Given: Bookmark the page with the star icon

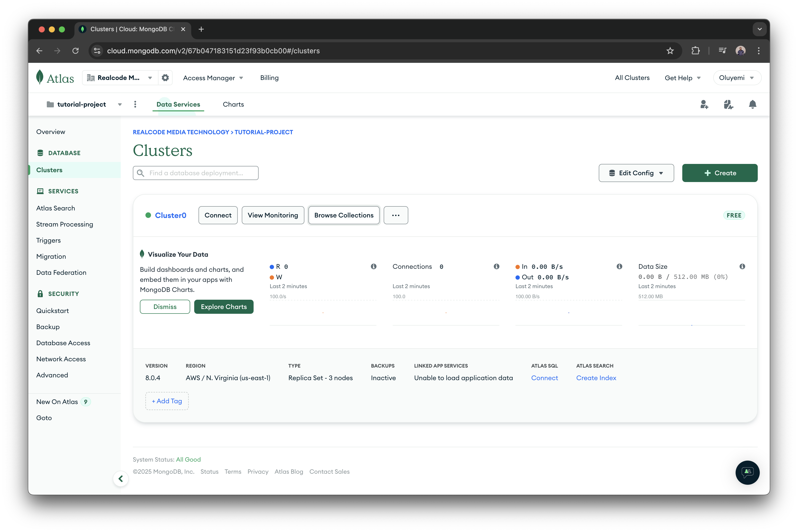Looking at the screenshot, I should tap(670, 51).
